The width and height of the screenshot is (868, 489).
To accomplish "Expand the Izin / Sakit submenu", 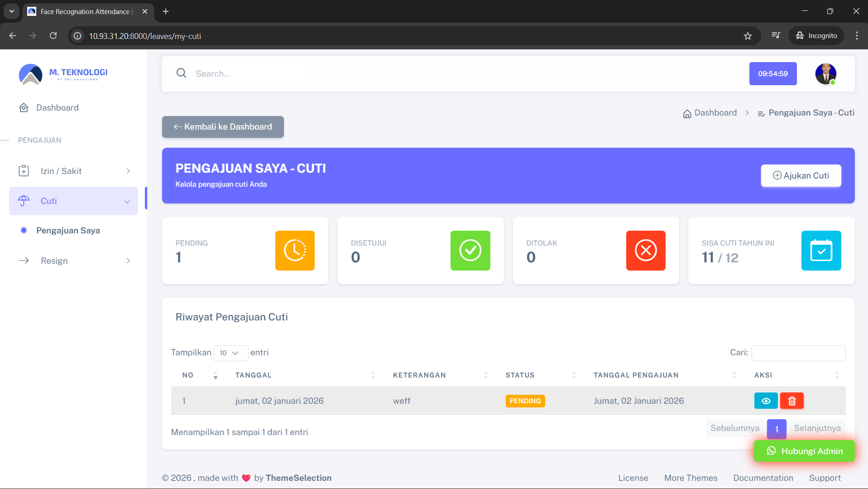I will coord(73,171).
